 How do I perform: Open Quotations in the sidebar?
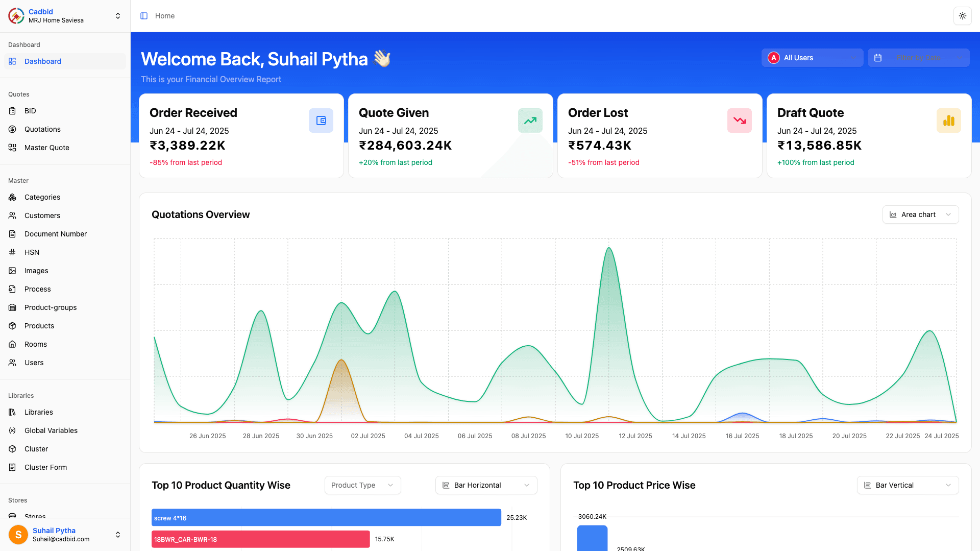click(x=42, y=129)
